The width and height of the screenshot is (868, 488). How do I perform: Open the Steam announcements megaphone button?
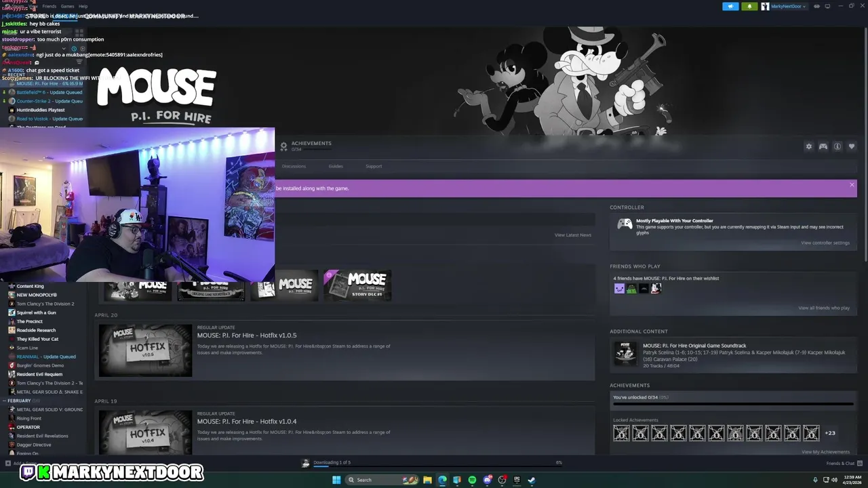(x=730, y=6)
